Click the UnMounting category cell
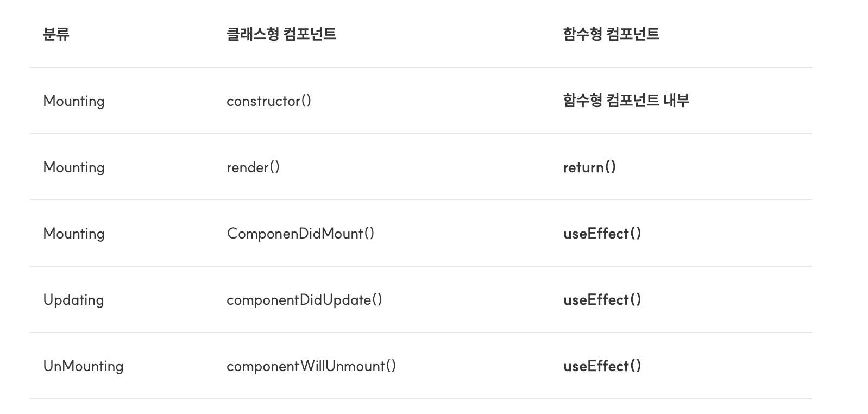Screen dimensions: 868x414 (x=83, y=366)
